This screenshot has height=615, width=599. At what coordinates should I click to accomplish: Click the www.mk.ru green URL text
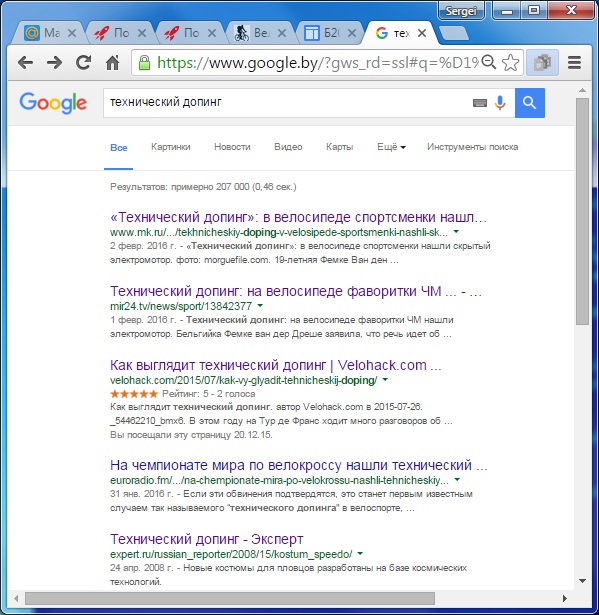tap(279, 232)
